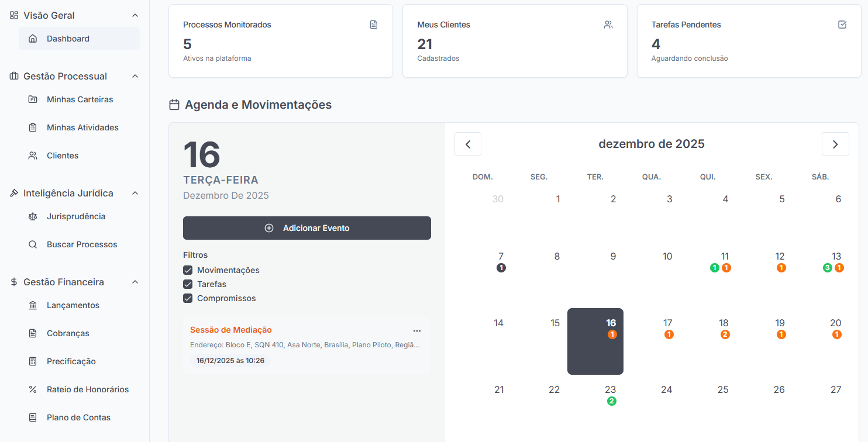Screen dimensions: 868x442
Task: Click the Meus Clientes people icon
Action: (608, 25)
